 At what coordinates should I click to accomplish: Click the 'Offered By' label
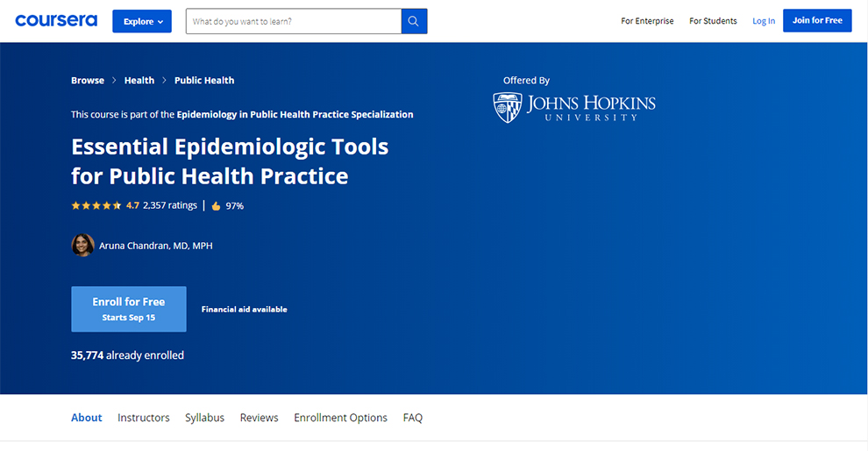coord(526,81)
